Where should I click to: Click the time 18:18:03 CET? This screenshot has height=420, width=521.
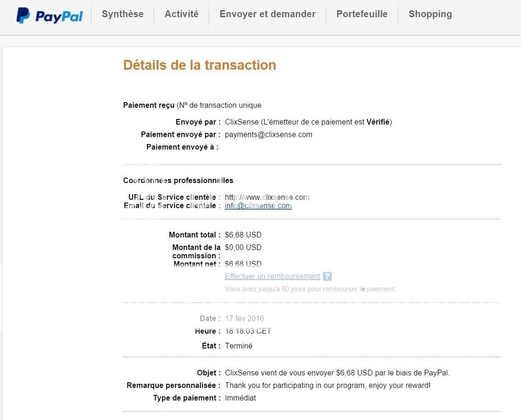[248, 332]
